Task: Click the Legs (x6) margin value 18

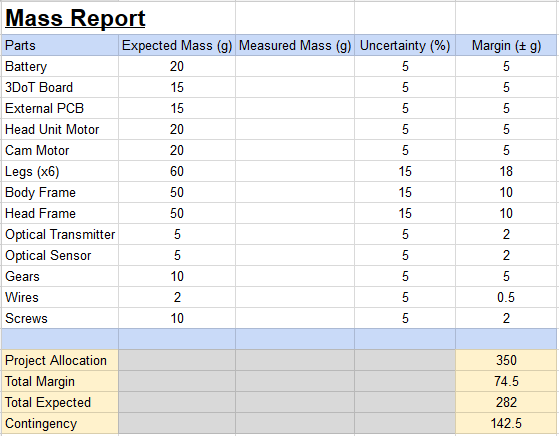Action: point(506,171)
